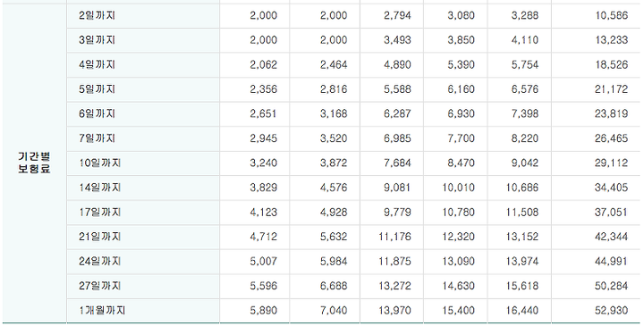Click the 5일까지 period label
Image resolution: width=644 pixels, height=326 pixels.
97,89
